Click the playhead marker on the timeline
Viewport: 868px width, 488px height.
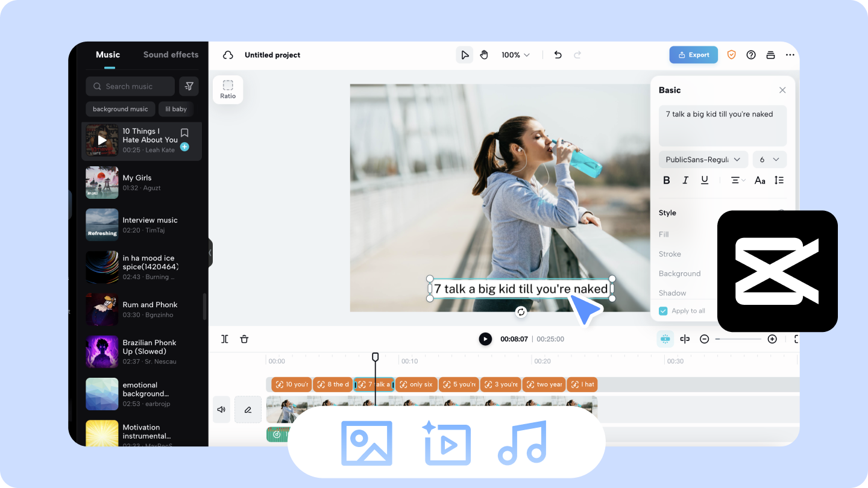click(375, 357)
